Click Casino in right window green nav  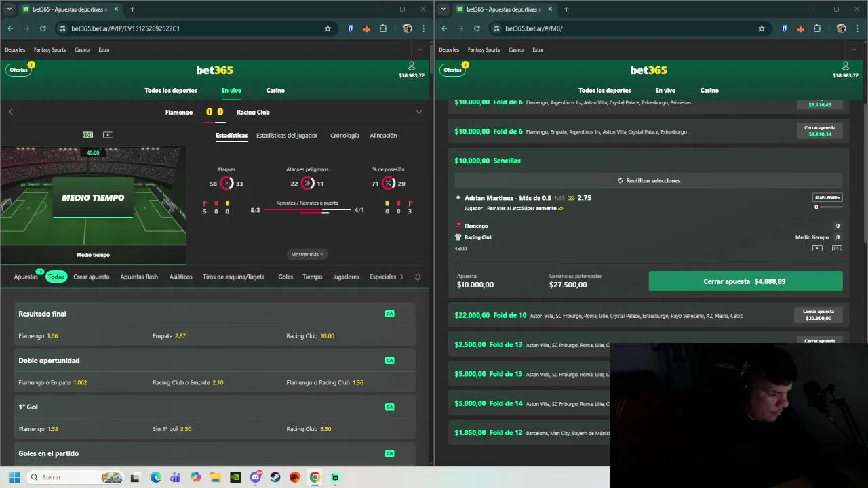tap(709, 90)
